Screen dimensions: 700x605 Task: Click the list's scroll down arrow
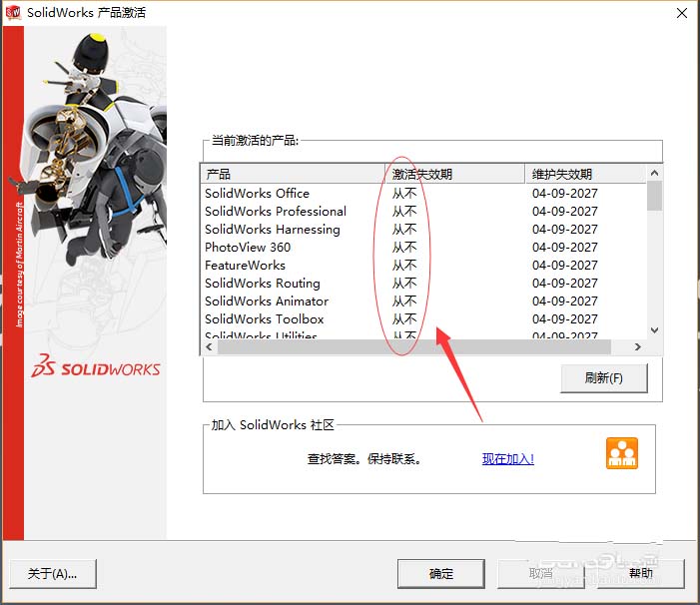654,330
